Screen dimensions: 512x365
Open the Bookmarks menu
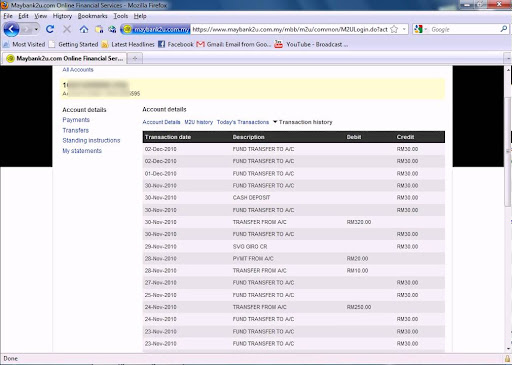(92, 16)
